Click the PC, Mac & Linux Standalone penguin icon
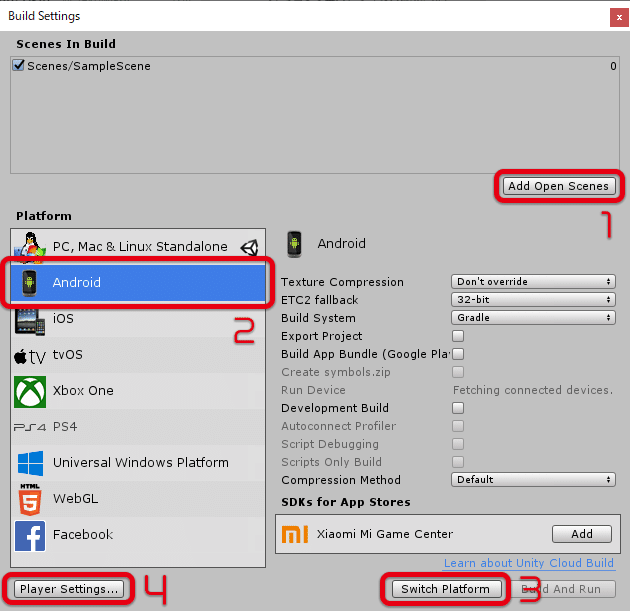Screen dimensions: 630x611 point(30,247)
